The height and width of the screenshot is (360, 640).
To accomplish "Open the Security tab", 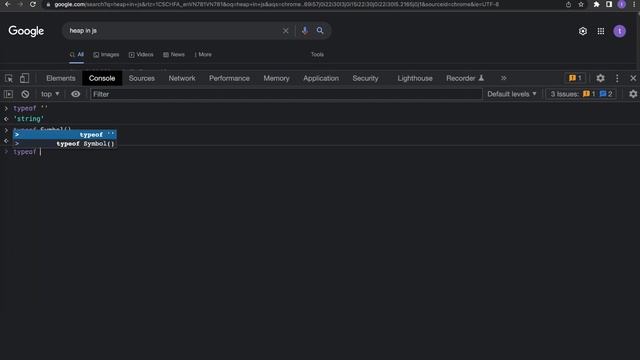I will tap(365, 78).
